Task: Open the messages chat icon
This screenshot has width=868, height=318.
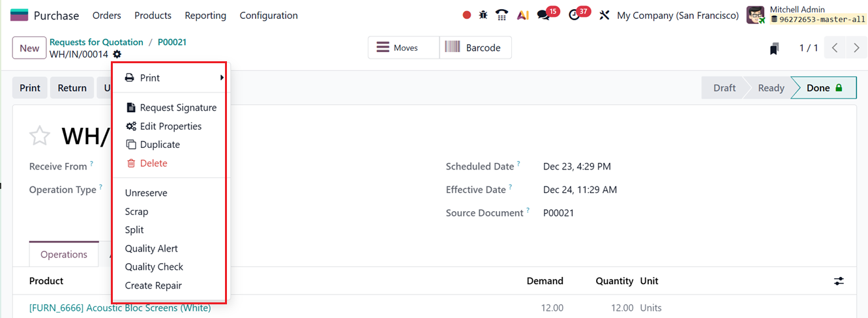Action: (x=543, y=15)
